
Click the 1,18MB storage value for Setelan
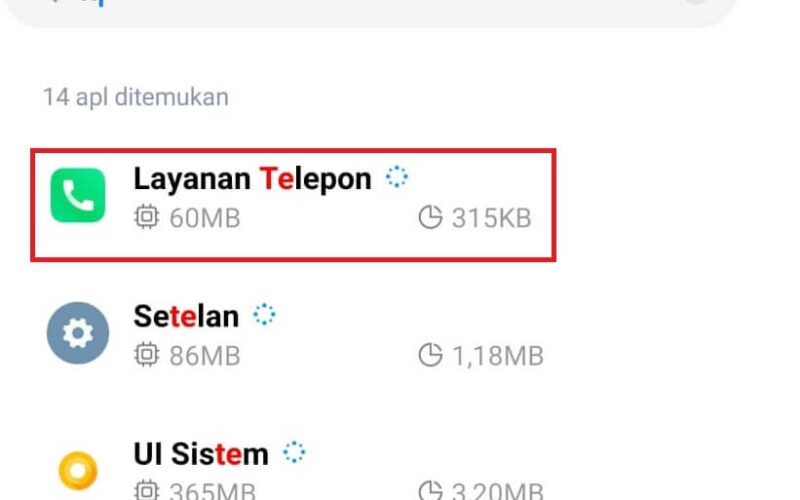[498, 356]
